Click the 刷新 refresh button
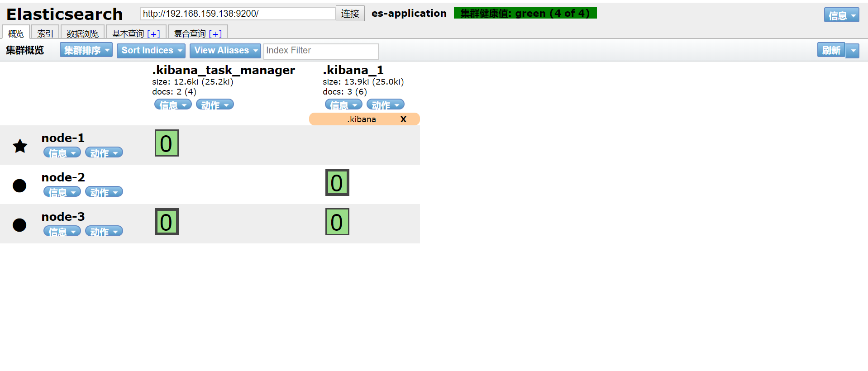Image resolution: width=868 pixels, height=371 pixels. 831,50
